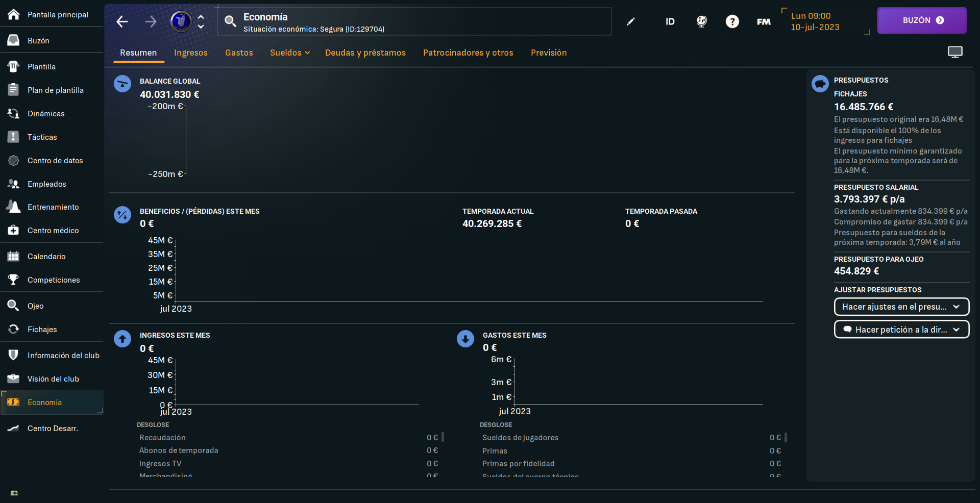
Task: Open the Competiciones trophy icon
Action: [x=14, y=280]
